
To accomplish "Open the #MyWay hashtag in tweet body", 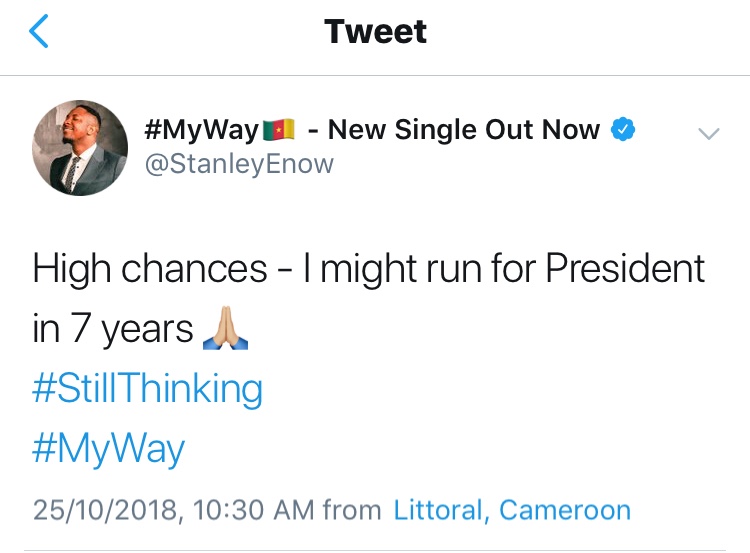I will point(108,448).
